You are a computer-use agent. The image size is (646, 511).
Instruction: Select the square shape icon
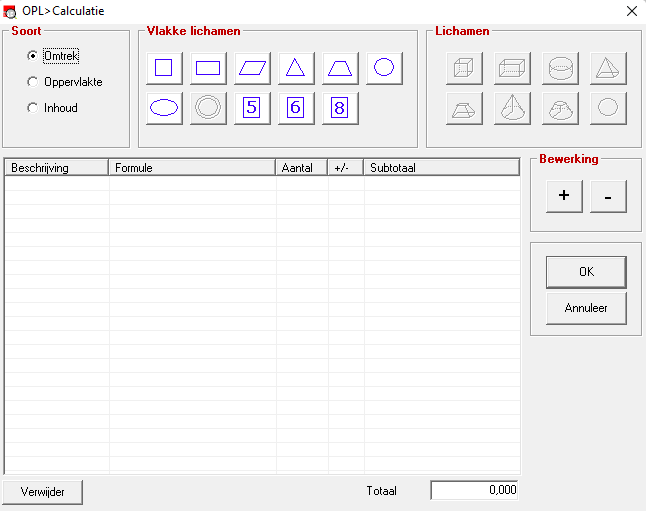(164, 68)
